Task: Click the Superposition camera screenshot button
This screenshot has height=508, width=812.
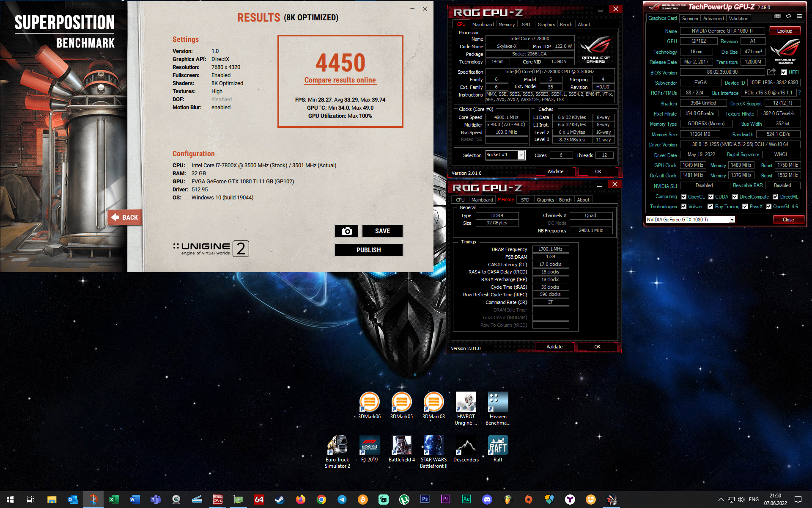Action: [x=347, y=231]
